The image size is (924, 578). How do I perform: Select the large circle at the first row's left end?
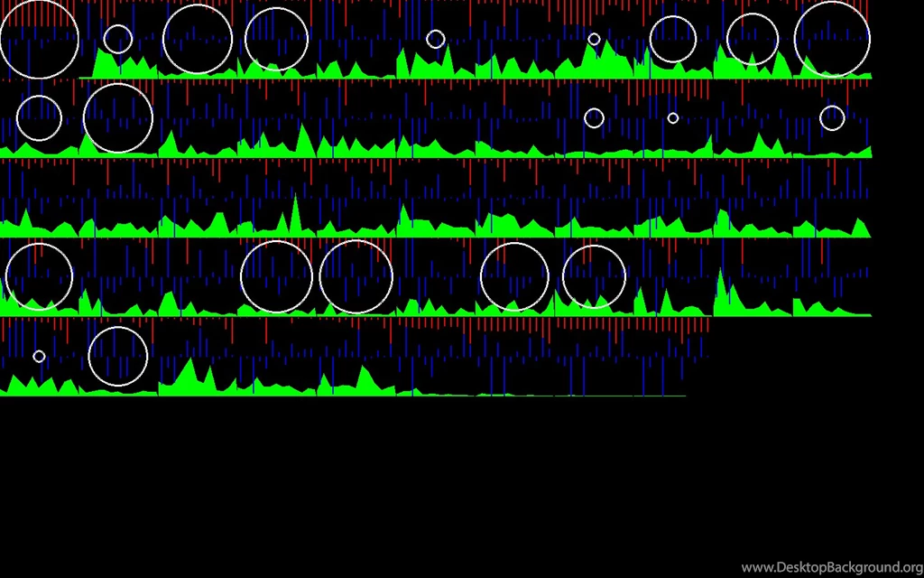pyautogui.click(x=39, y=39)
